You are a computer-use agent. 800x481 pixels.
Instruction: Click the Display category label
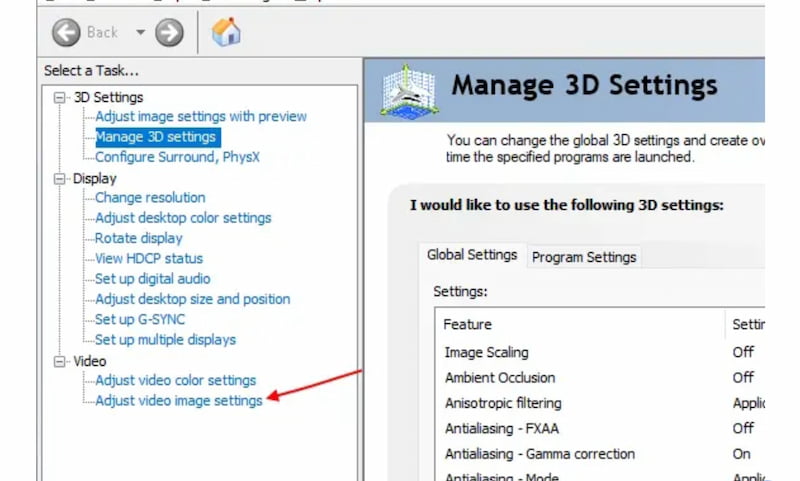[x=94, y=179]
